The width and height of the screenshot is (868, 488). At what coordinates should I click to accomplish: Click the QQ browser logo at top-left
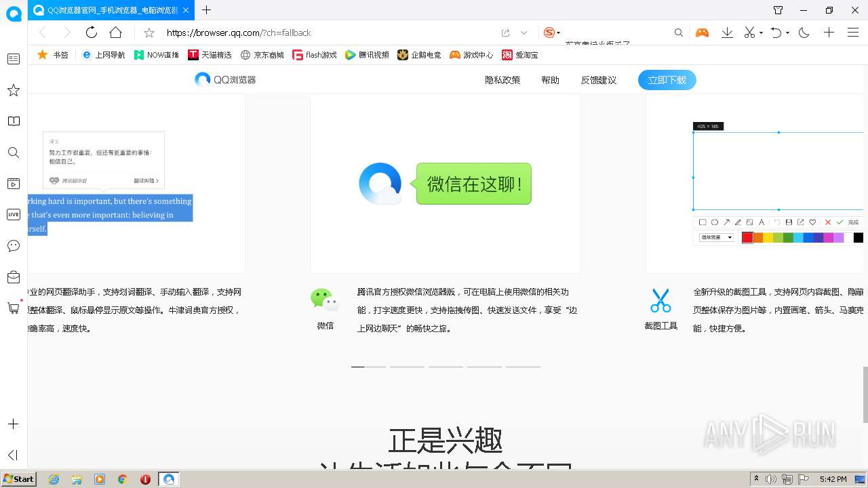point(14,13)
